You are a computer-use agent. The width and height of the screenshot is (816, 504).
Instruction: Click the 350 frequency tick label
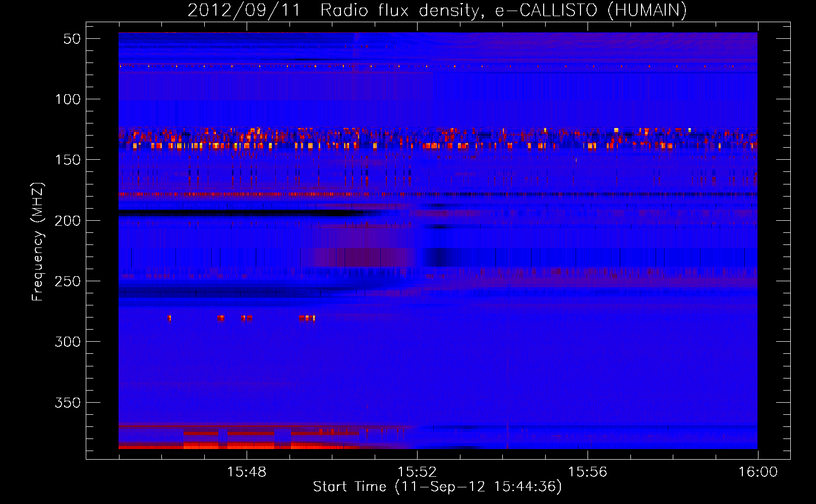click(68, 403)
